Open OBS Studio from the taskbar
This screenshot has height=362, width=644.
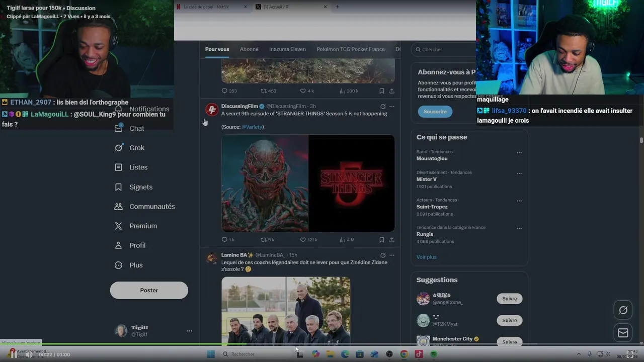point(389,354)
